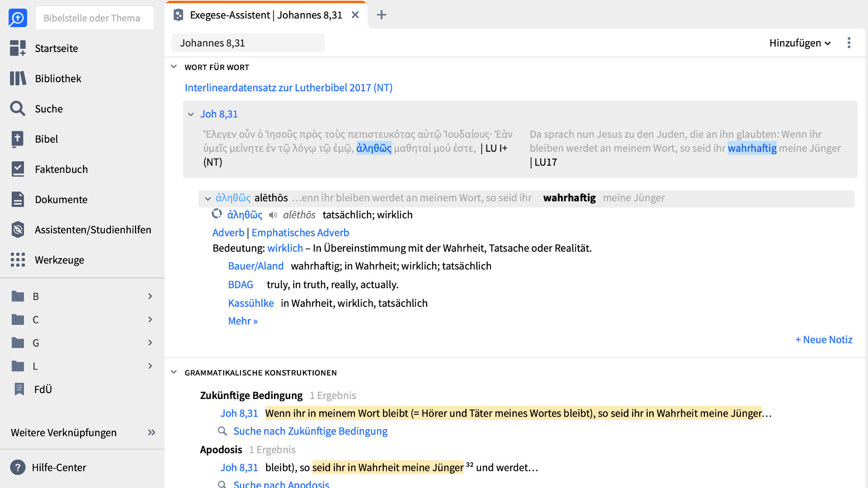
Task: Open folder L icon in sidebar
Action: 18,366
